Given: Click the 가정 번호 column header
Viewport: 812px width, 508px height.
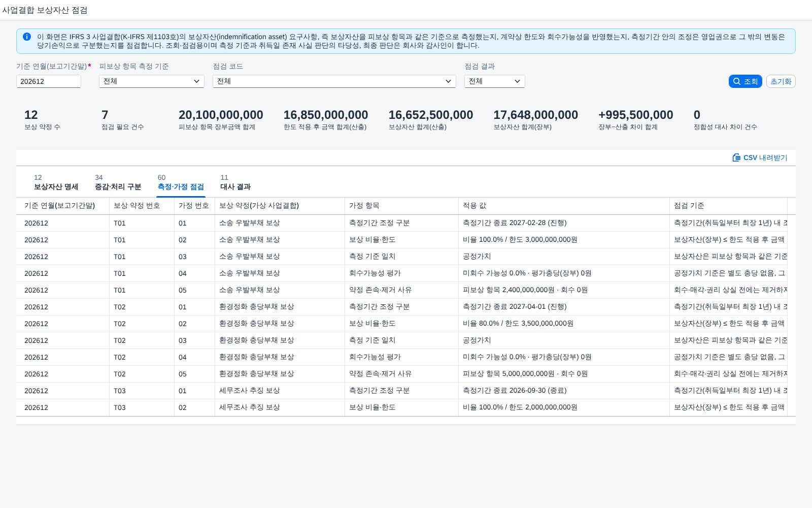Looking at the screenshot, I should [x=194, y=206].
